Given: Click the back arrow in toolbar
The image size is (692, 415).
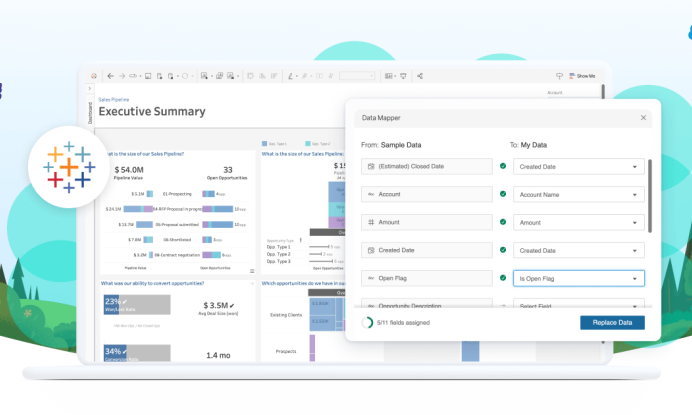Looking at the screenshot, I should (110, 76).
